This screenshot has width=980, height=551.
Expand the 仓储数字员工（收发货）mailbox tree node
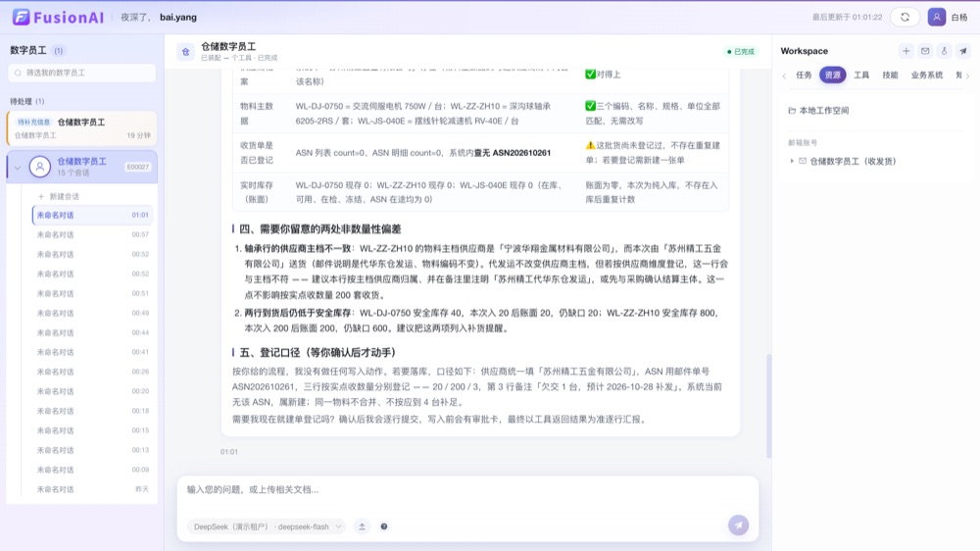(792, 161)
